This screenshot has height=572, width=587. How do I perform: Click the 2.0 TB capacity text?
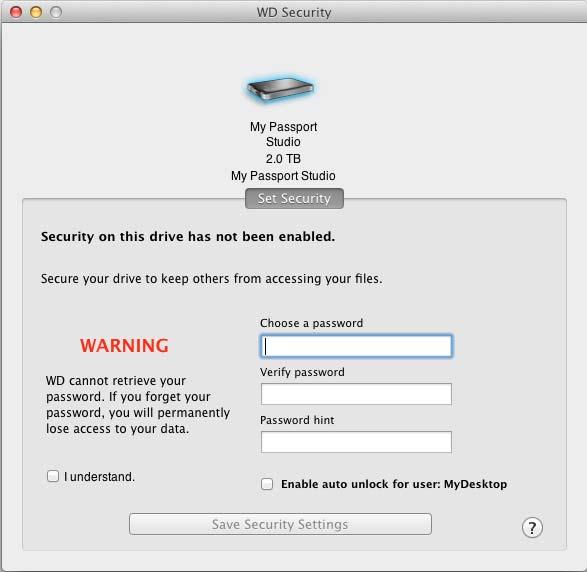283,159
